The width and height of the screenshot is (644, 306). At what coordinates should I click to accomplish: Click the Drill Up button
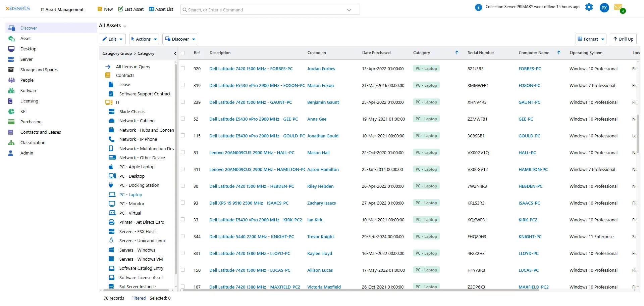(x=623, y=39)
